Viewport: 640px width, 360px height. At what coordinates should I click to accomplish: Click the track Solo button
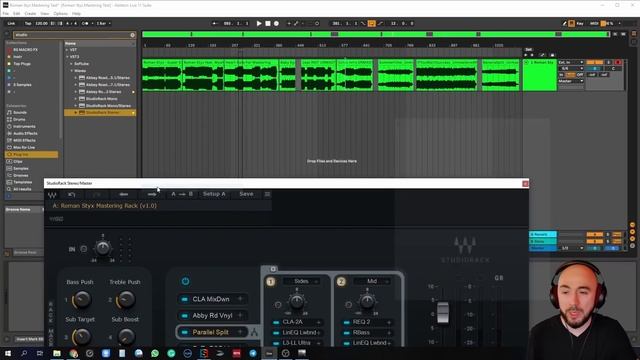609,62
